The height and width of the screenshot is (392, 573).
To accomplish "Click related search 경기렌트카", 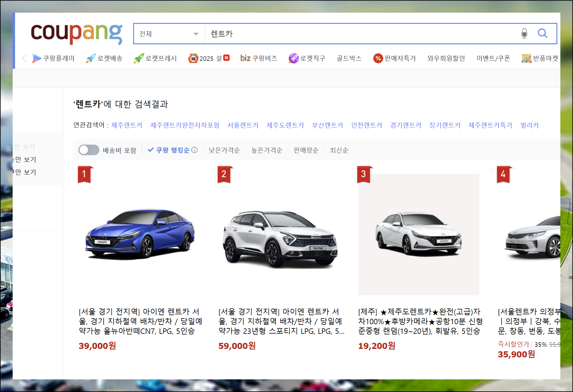I will [406, 125].
